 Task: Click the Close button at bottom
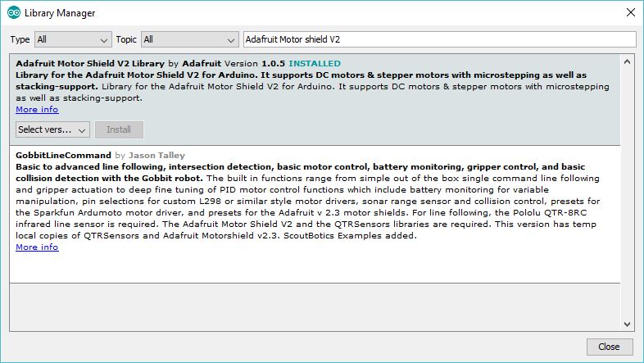[609, 347]
